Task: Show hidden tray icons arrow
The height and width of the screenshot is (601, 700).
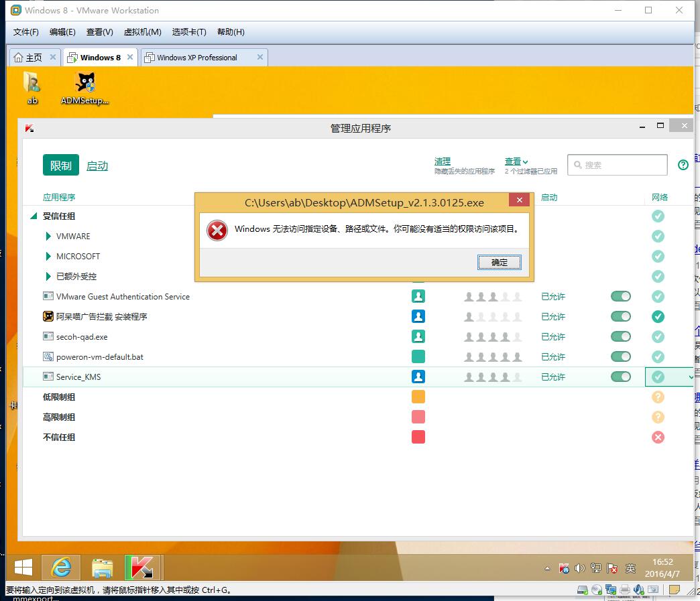Action: tap(547, 568)
